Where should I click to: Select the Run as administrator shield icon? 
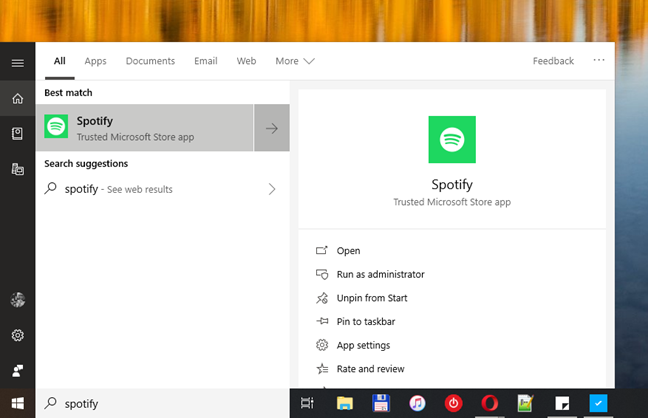pyautogui.click(x=322, y=274)
